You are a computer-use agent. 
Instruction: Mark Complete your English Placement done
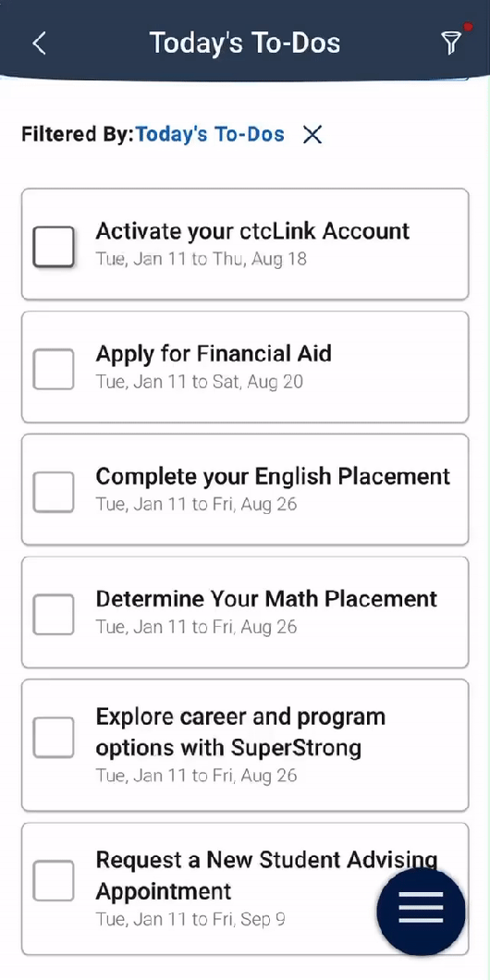tap(53, 492)
